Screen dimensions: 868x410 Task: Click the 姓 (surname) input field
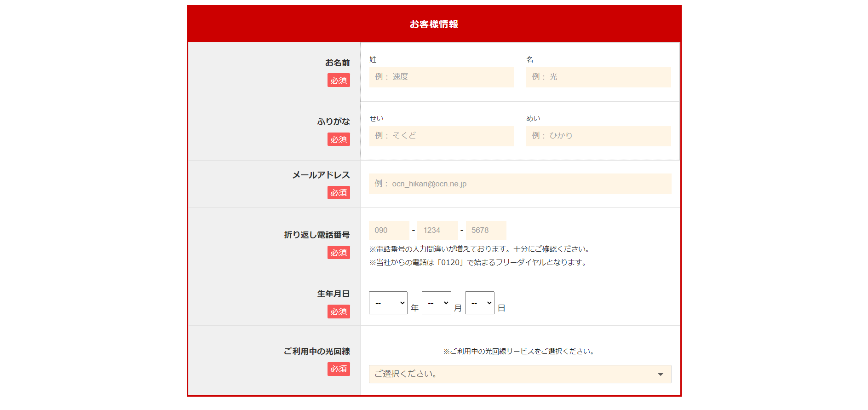442,77
